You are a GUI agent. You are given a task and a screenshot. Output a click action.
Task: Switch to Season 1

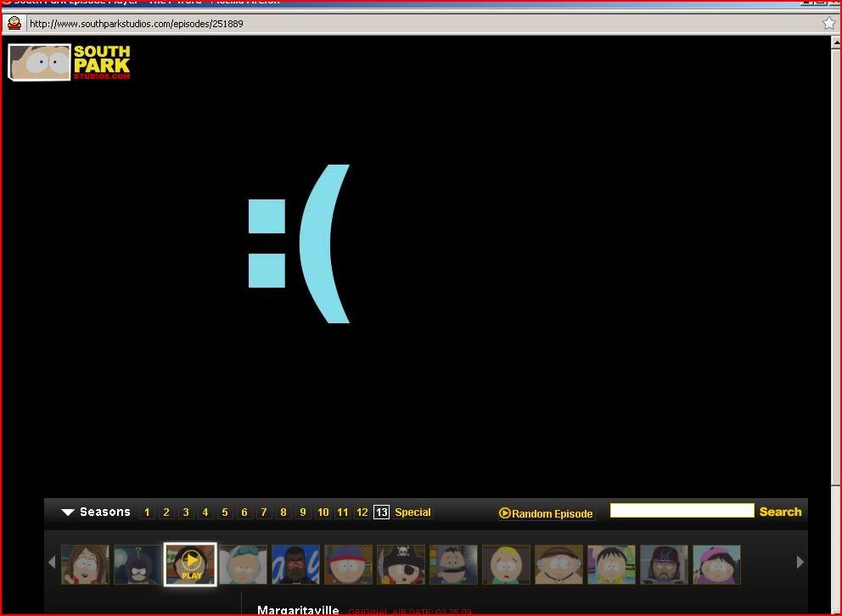click(148, 512)
